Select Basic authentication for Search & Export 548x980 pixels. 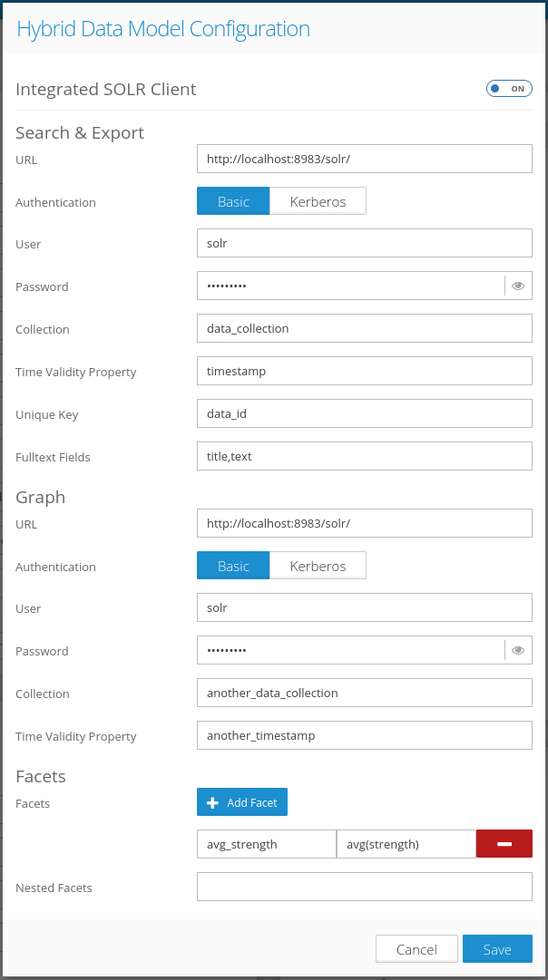coord(233,201)
